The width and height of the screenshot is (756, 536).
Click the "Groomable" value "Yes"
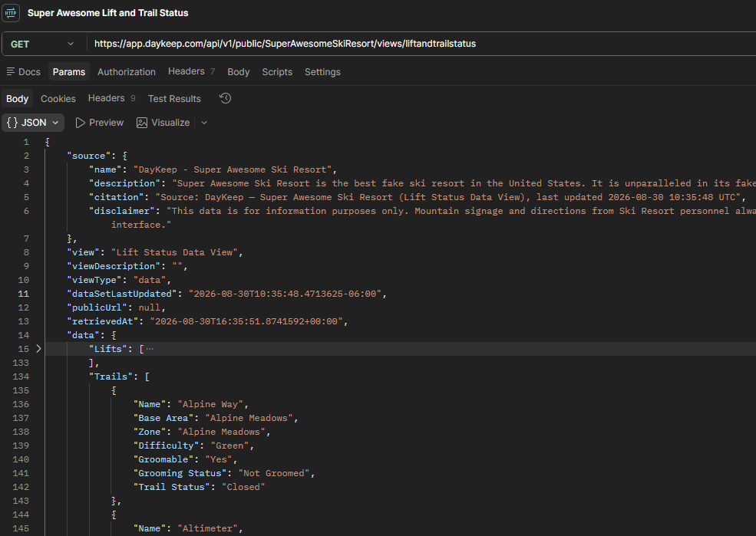219,459
